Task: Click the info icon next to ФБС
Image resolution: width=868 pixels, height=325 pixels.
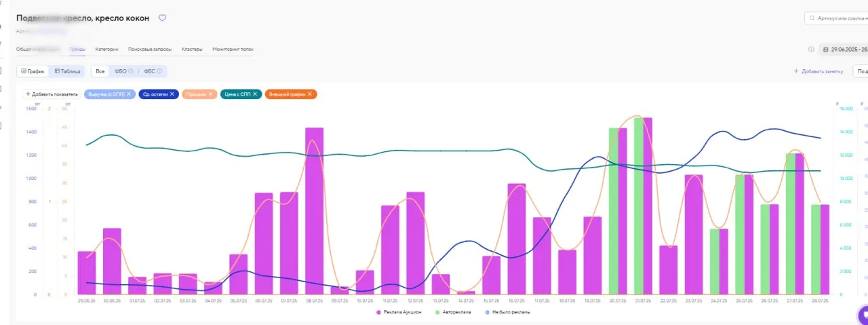Action: pos(160,71)
